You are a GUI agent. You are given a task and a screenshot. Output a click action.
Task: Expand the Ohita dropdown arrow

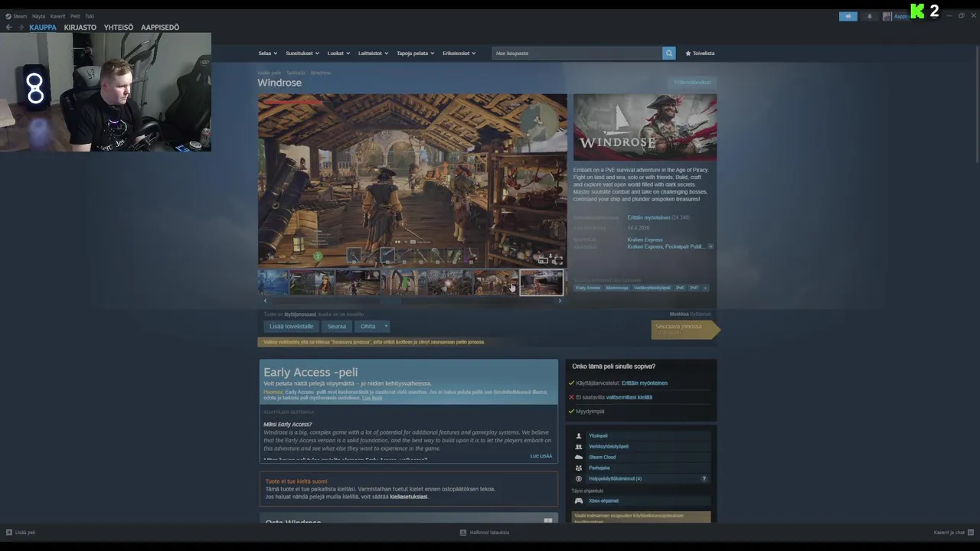386,327
